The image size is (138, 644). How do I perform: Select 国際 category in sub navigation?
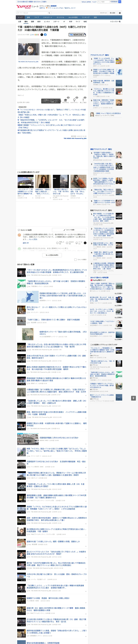coord(32,21)
